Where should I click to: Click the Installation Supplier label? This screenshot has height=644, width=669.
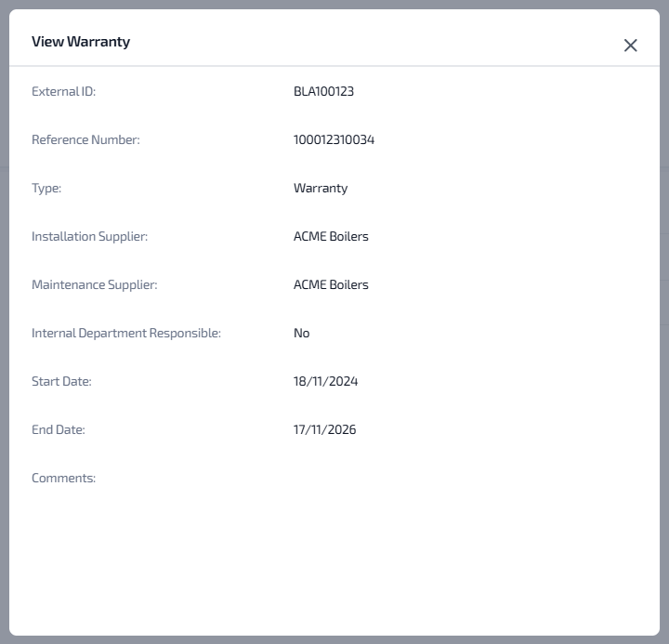point(89,237)
